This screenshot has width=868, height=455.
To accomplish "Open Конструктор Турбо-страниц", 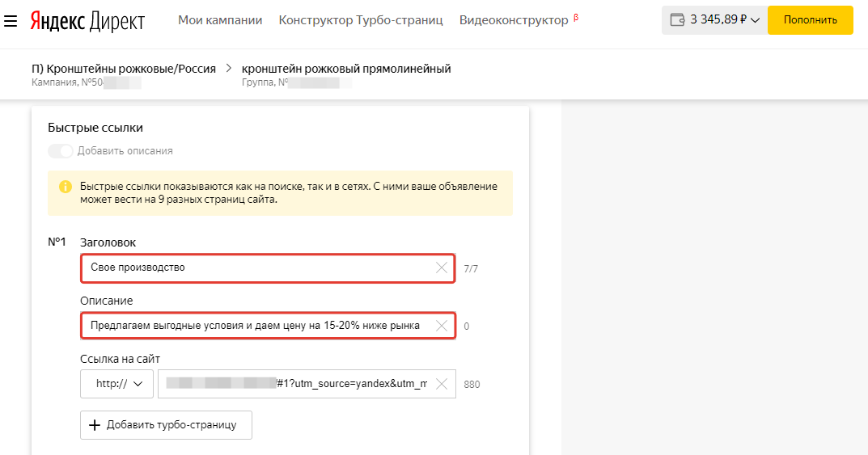I will (x=361, y=20).
